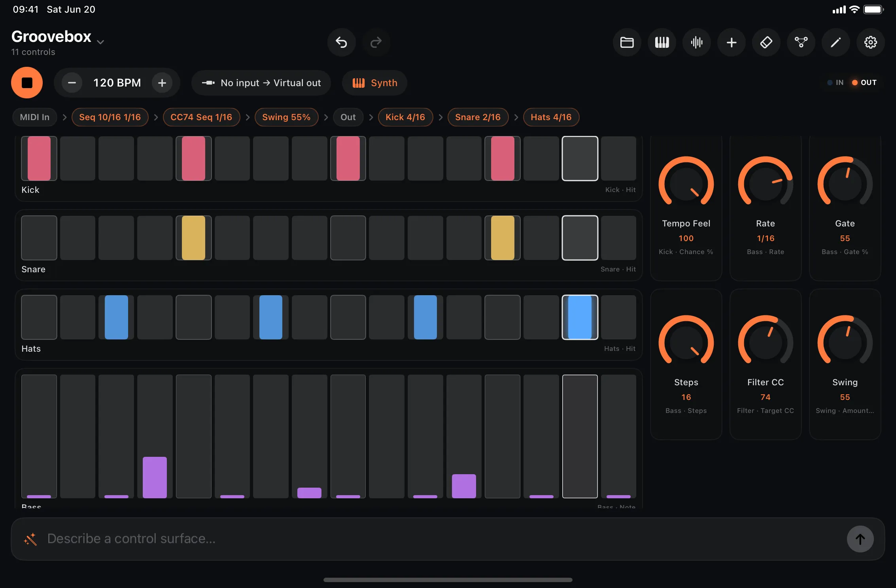Open the folder browser icon
The height and width of the screenshot is (588, 896).
[627, 42]
